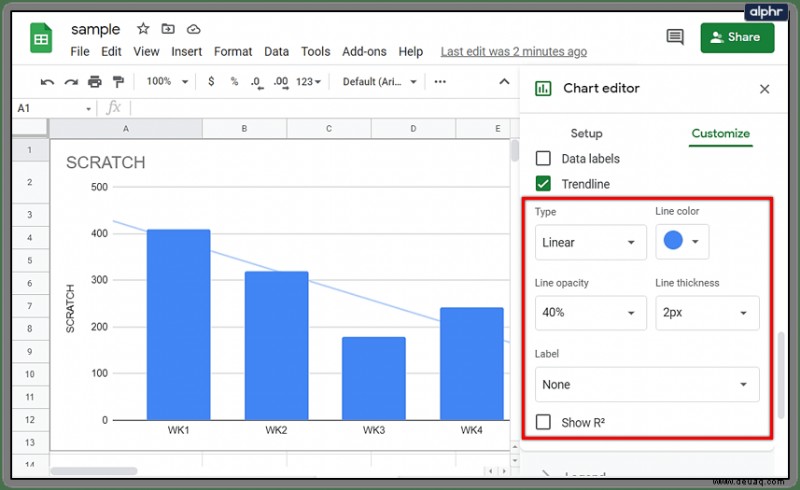Click the Chart editor icon

click(x=543, y=88)
